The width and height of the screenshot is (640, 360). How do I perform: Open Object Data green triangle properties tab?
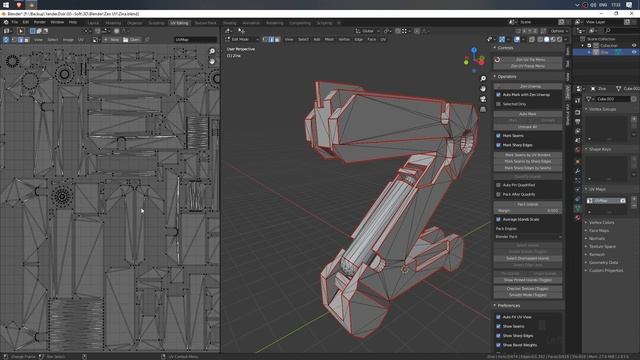tap(578, 209)
